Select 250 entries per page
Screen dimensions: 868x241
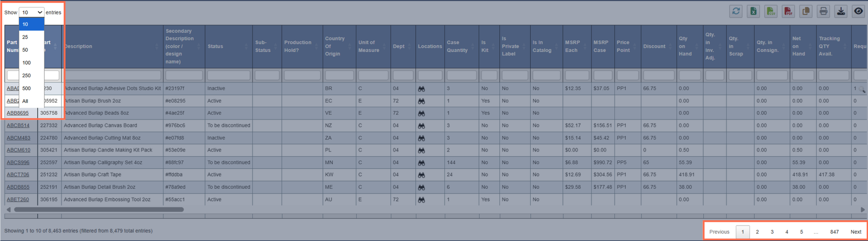(32, 76)
